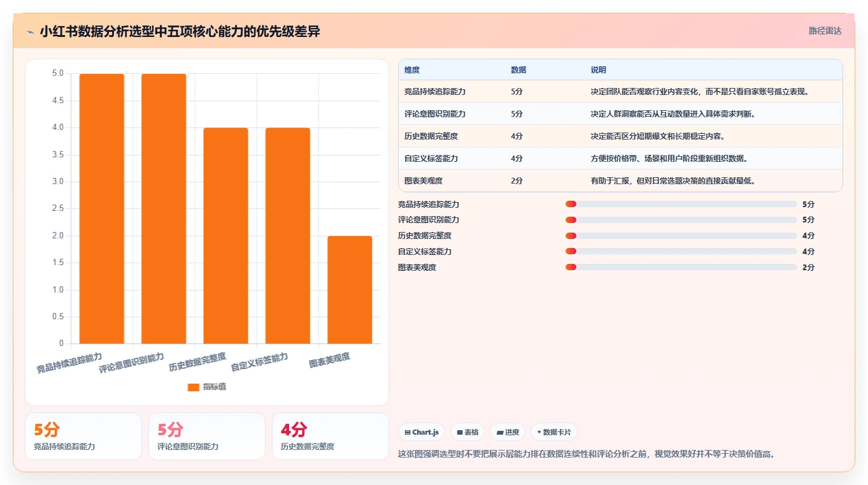The width and height of the screenshot is (868, 485).
Task: Click the 图表美观度 label in the progress list
Action: point(417,268)
